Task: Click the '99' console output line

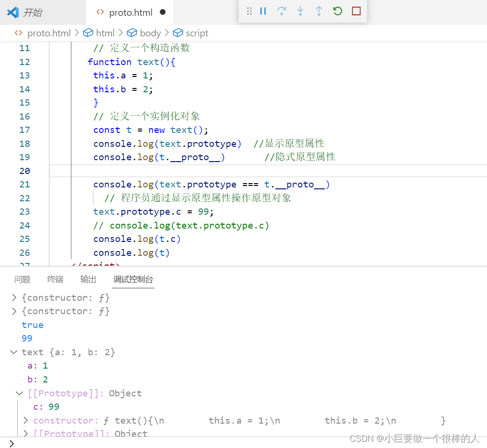Action: (x=27, y=338)
